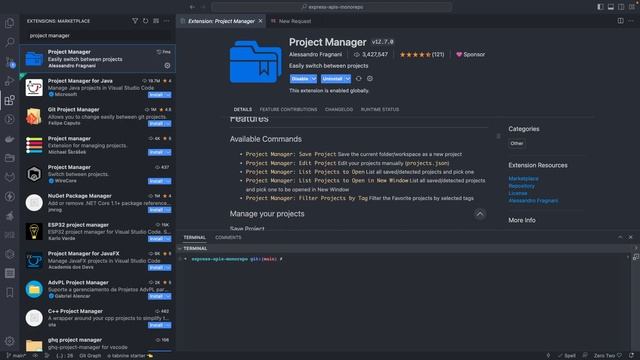Go back with navigation arrow
Image resolution: width=640 pixels, height=360 pixels.
192,7
